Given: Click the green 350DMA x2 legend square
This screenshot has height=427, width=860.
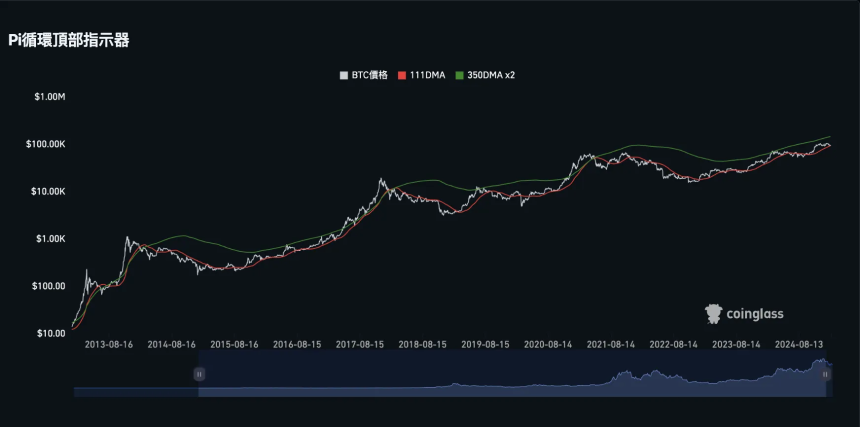Looking at the screenshot, I should pyautogui.click(x=459, y=76).
